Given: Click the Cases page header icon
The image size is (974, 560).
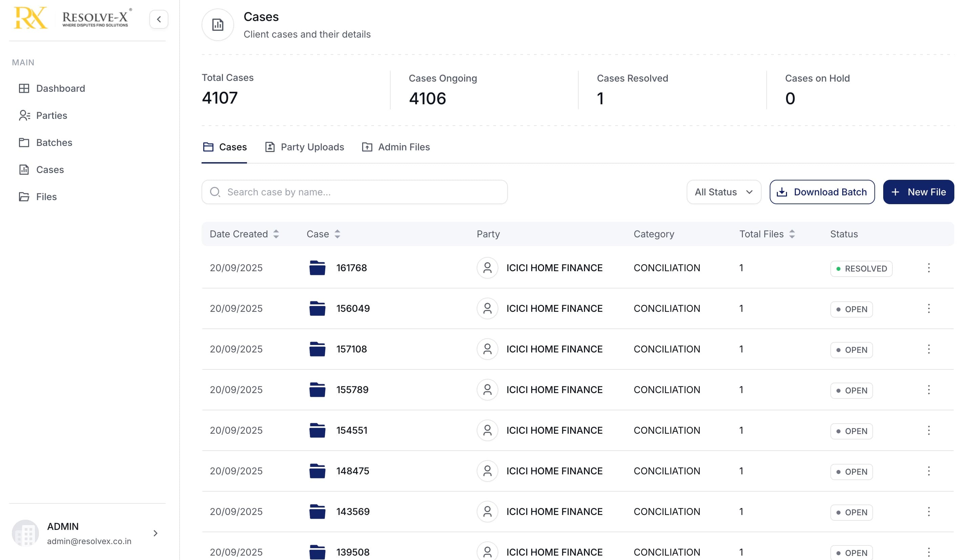Looking at the screenshot, I should click(218, 25).
